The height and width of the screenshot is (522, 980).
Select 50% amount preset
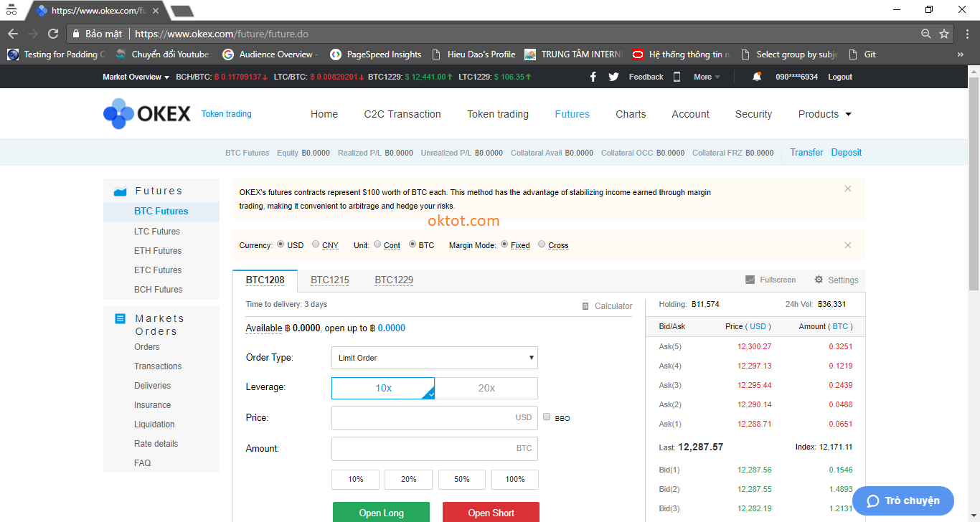[462, 479]
